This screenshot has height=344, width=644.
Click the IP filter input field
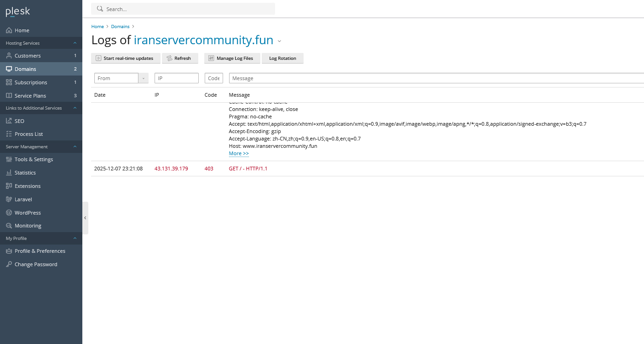click(177, 78)
